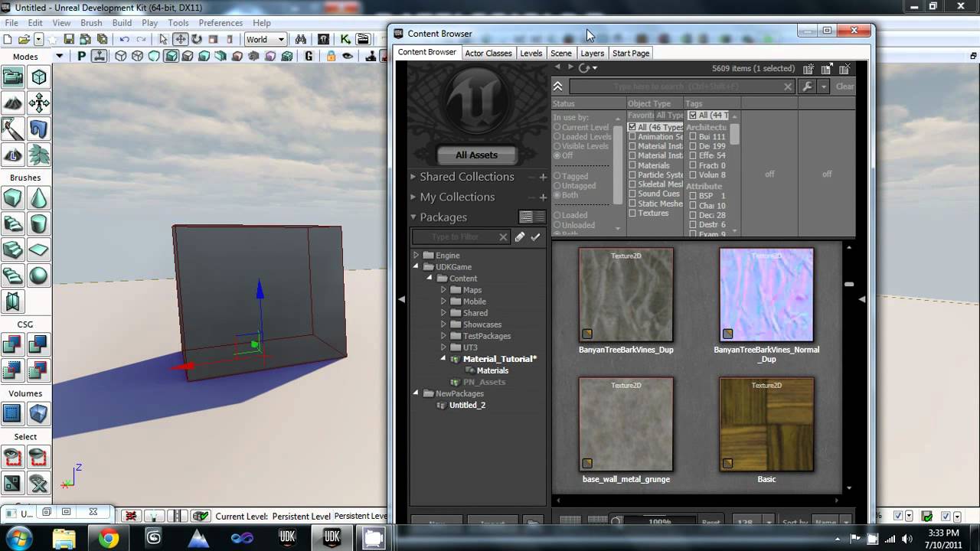
Task: Tick the BSP attribute tag
Action: point(693,196)
